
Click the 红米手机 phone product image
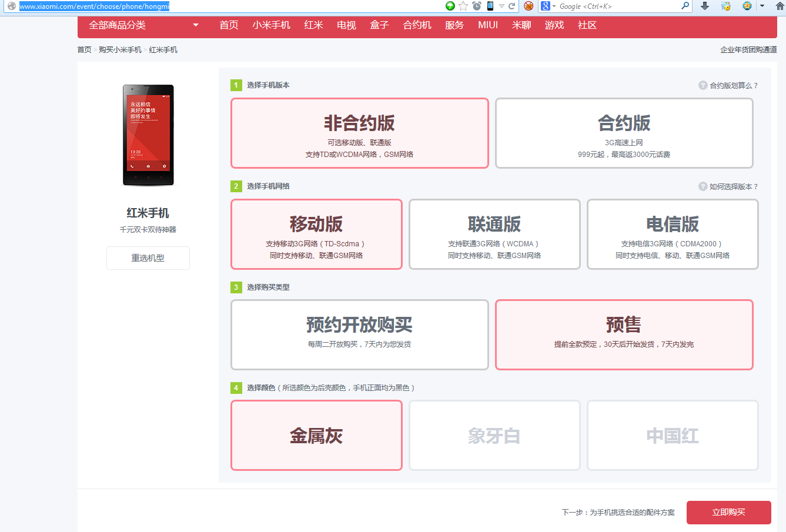(148, 135)
